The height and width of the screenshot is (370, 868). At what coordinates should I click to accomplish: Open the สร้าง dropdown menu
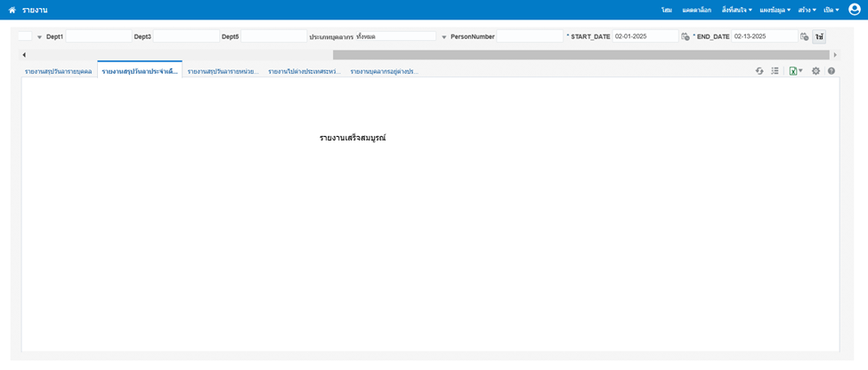[807, 10]
